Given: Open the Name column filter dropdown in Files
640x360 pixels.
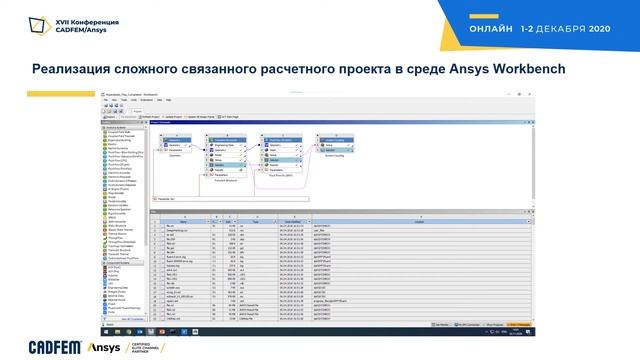Looking at the screenshot, I should tap(209, 222).
